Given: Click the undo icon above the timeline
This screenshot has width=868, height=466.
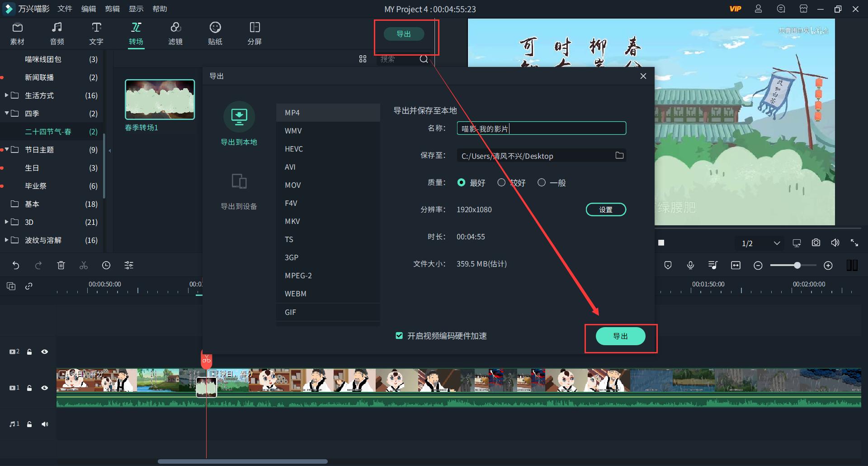Looking at the screenshot, I should coord(16,265).
